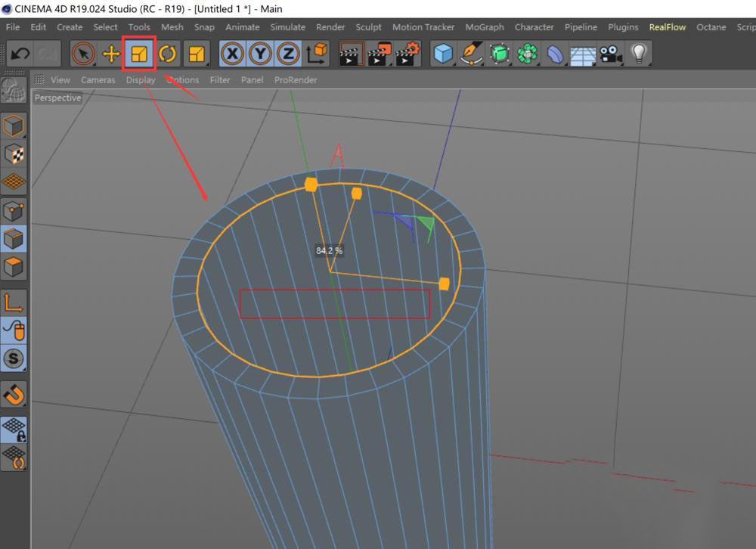Activate the Scale tool
Screen dimensions: 756x549
tap(139, 54)
